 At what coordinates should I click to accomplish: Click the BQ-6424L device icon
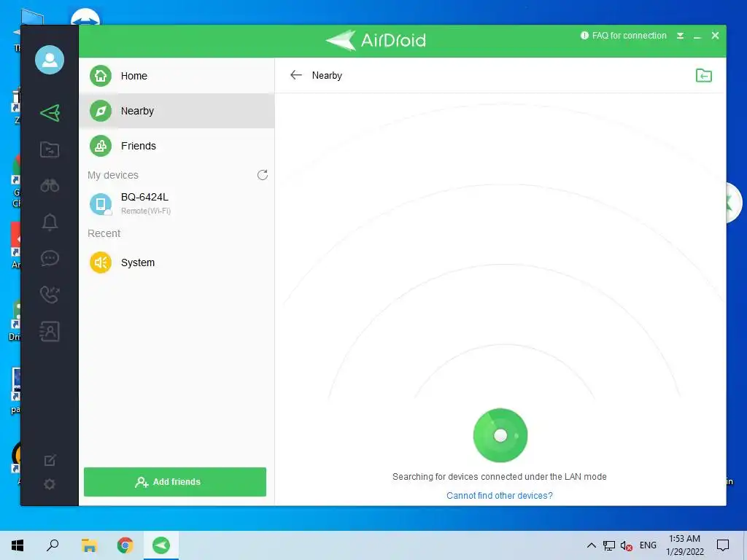101,204
